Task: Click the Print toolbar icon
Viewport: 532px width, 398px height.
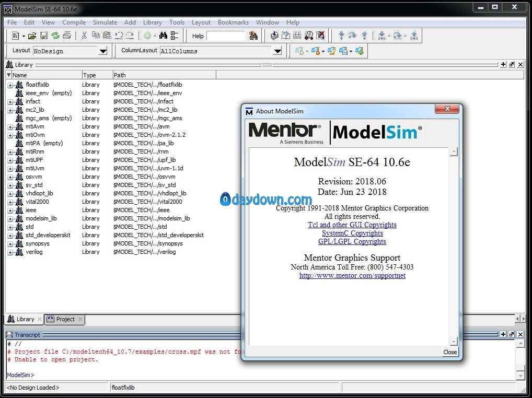Action: (x=67, y=36)
